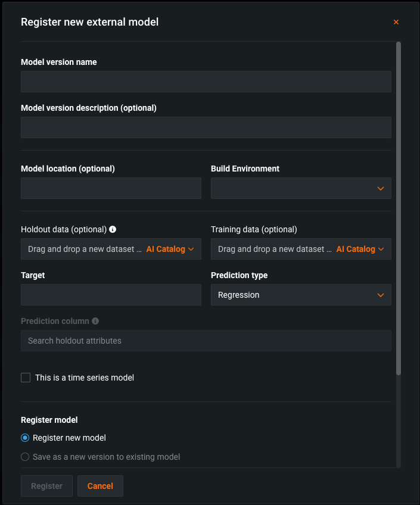Click the Training data drag and drop area

pos(274,250)
